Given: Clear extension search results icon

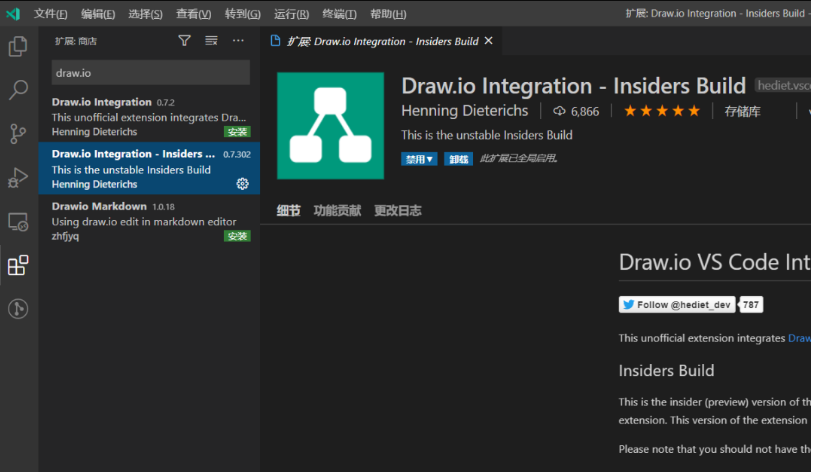Looking at the screenshot, I should pos(211,41).
